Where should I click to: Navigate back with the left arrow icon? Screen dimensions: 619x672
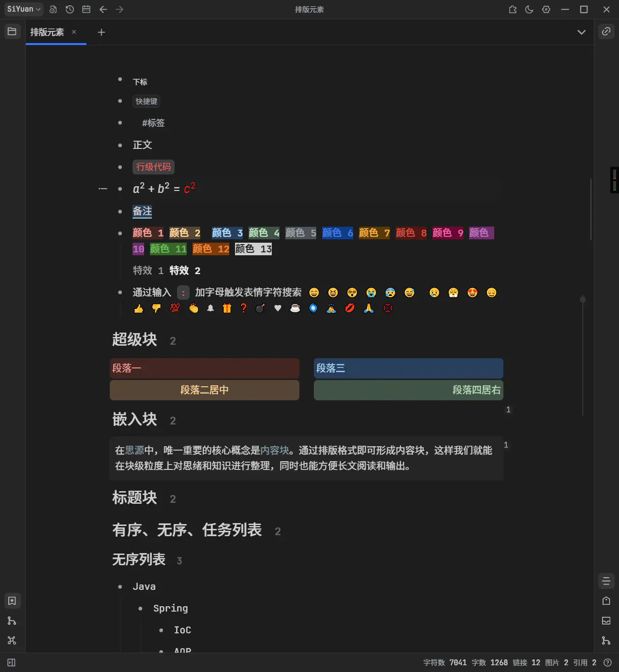(x=103, y=9)
